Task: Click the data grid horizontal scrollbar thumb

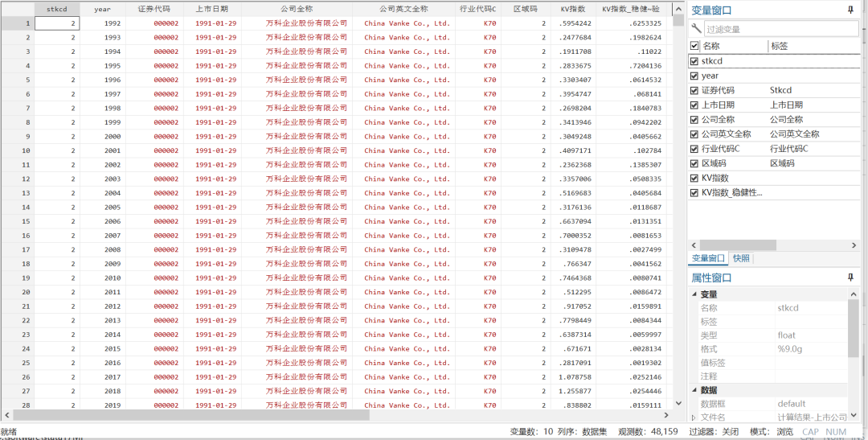Action: pos(190,414)
